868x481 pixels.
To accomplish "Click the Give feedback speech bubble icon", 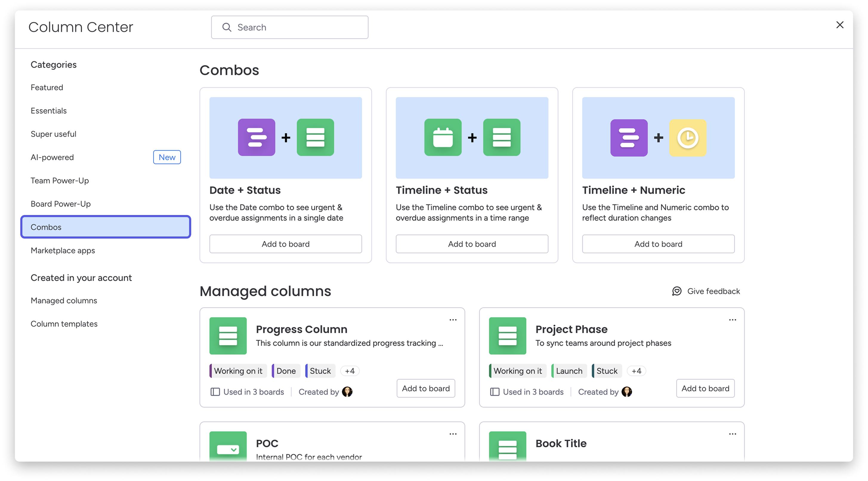I will 677,291.
